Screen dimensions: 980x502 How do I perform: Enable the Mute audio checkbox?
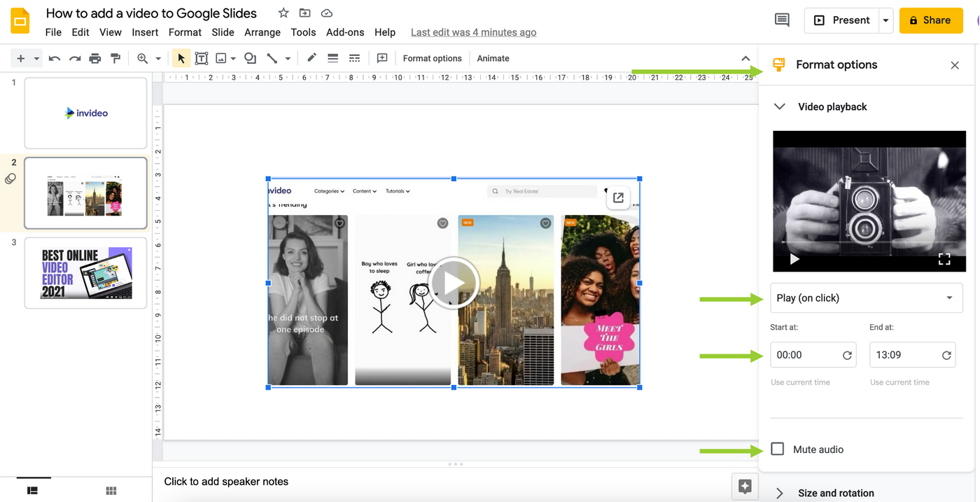pos(777,449)
